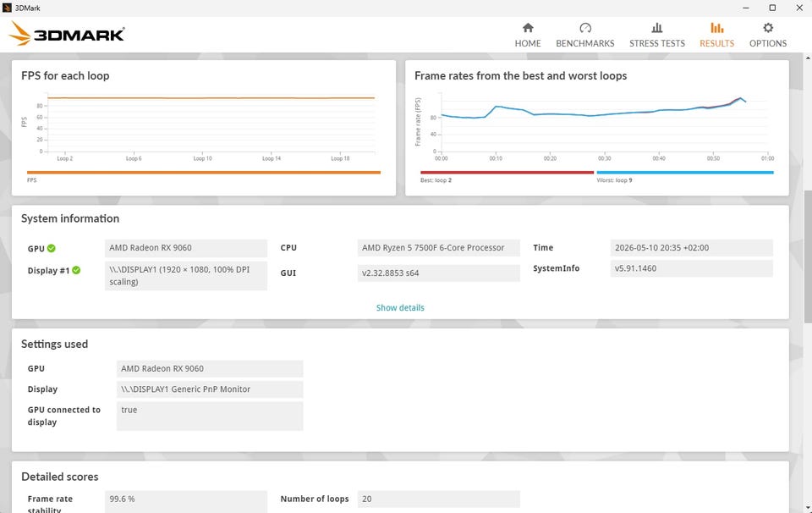The width and height of the screenshot is (812, 513).
Task: Close the 3DMark window
Action: point(799,8)
